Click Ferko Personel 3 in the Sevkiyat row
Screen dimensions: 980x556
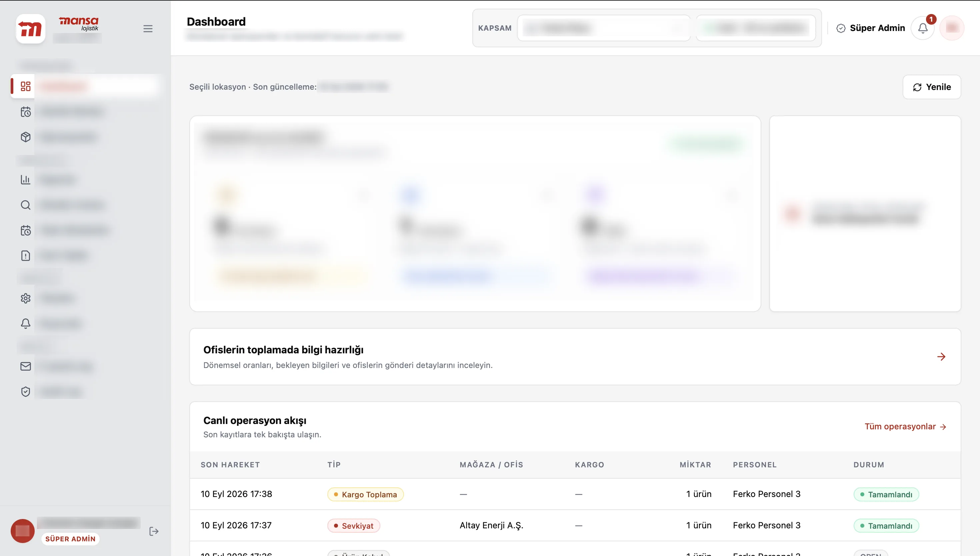[x=767, y=525]
